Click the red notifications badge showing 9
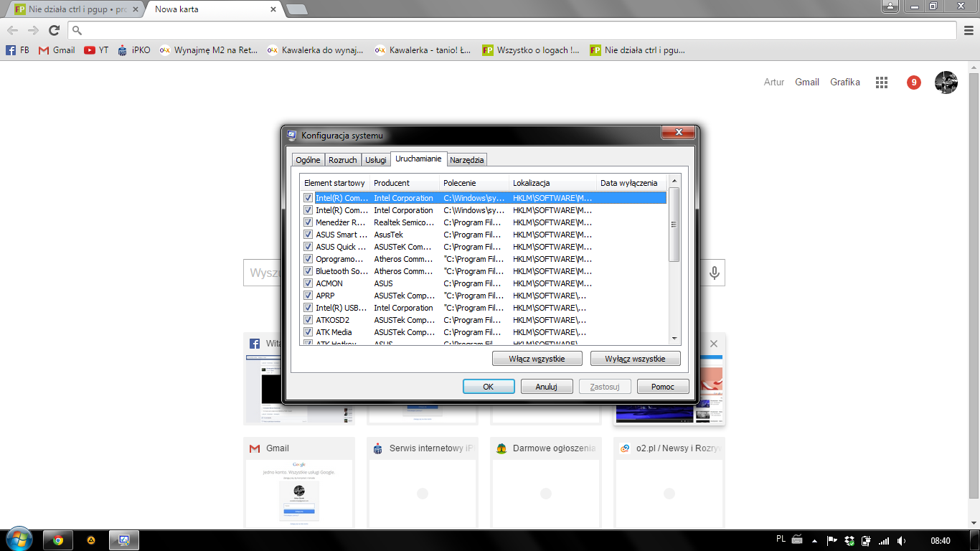This screenshot has height=551, width=980. [x=913, y=83]
